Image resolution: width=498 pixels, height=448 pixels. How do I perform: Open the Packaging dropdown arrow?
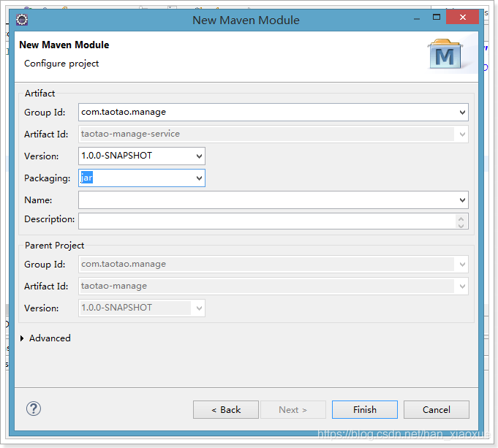tap(199, 178)
